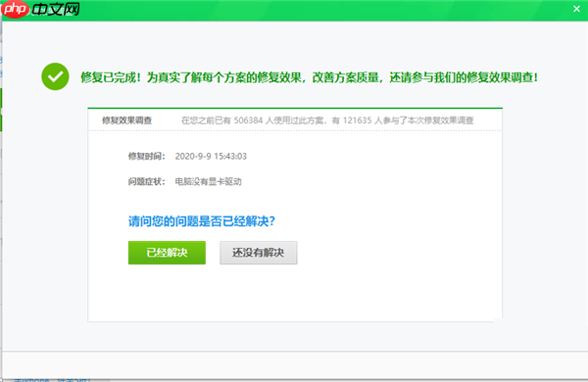The height and width of the screenshot is (382, 588).
Task: Click the 问题症状 label
Action: click(x=146, y=182)
